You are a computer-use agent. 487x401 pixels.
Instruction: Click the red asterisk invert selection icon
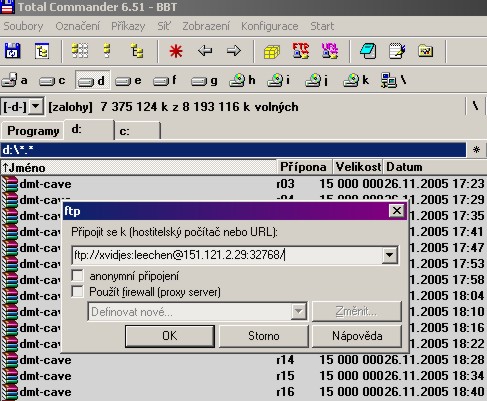point(176,51)
